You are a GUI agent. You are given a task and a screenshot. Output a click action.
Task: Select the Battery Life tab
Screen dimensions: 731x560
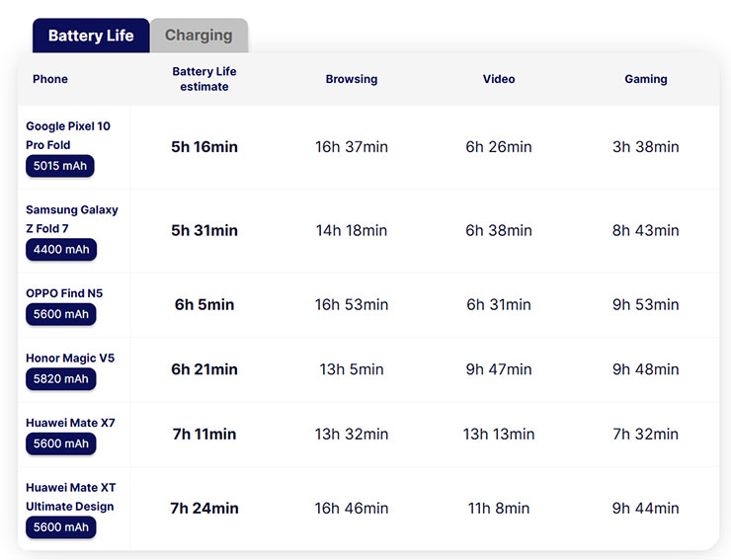[91, 36]
